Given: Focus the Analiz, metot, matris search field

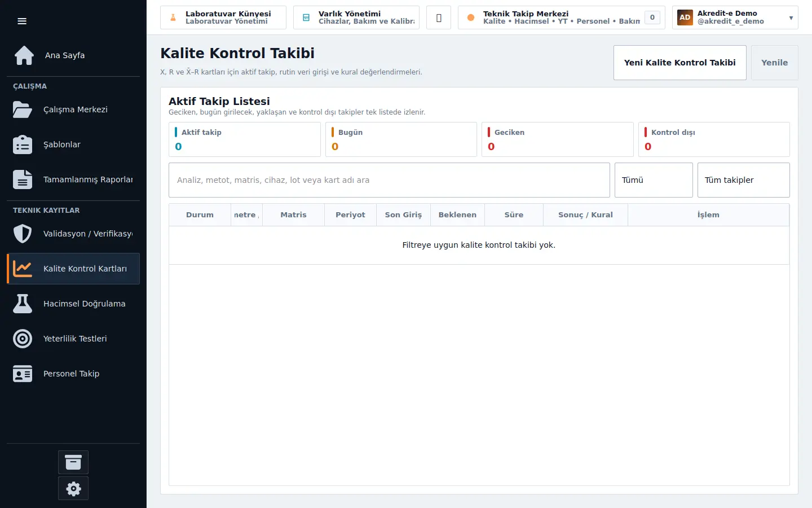Looking at the screenshot, I should point(389,180).
